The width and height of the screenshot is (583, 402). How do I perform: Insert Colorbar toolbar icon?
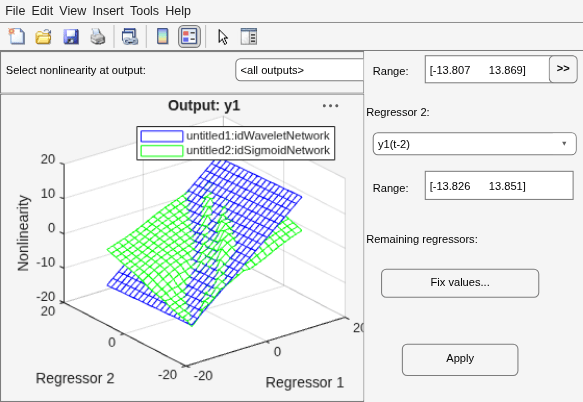point(162,36)
